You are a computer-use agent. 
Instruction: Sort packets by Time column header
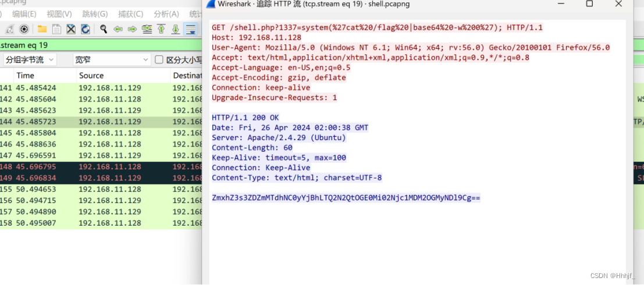(45, 76)
